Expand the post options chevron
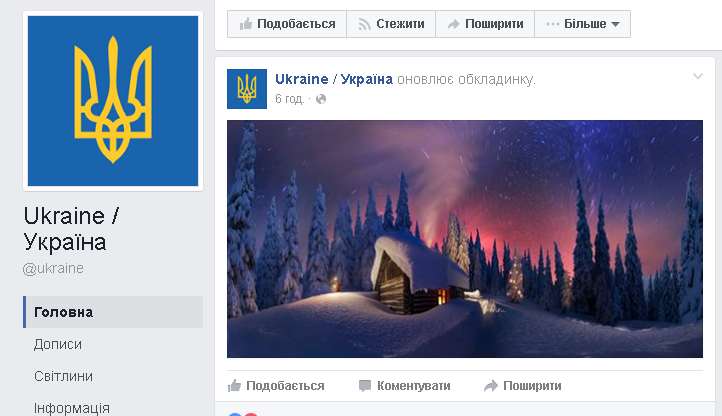722x416 pixels. point(698,76)
